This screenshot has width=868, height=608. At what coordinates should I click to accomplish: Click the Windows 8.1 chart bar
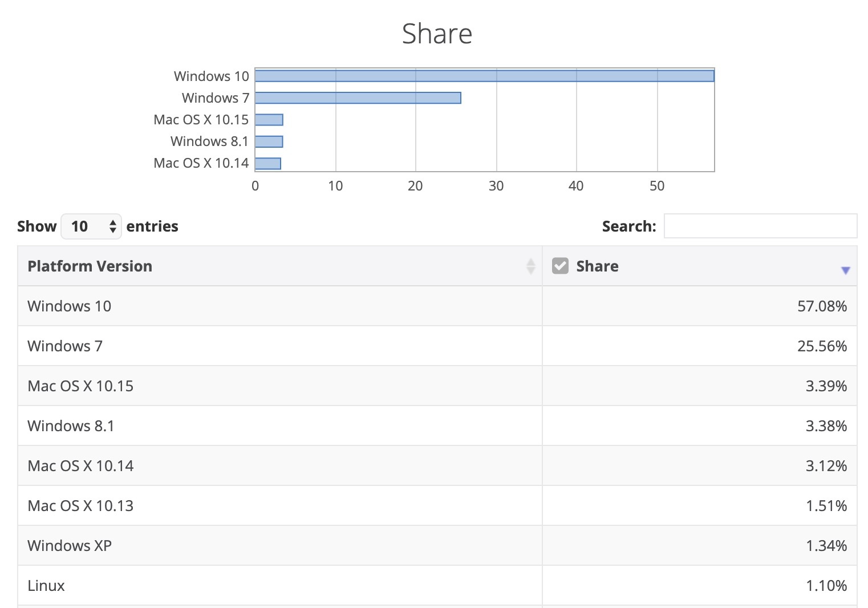[269, 141]
